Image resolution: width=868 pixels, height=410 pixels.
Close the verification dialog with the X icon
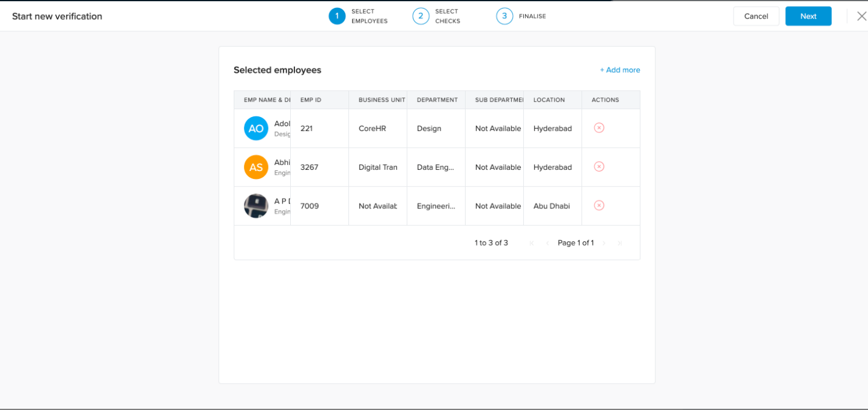tap(861, 16)
